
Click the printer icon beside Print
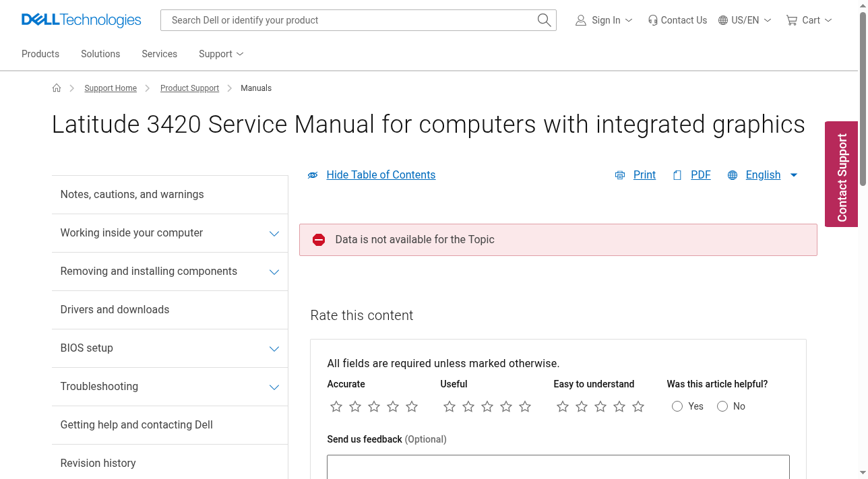(x=620, y=175)
